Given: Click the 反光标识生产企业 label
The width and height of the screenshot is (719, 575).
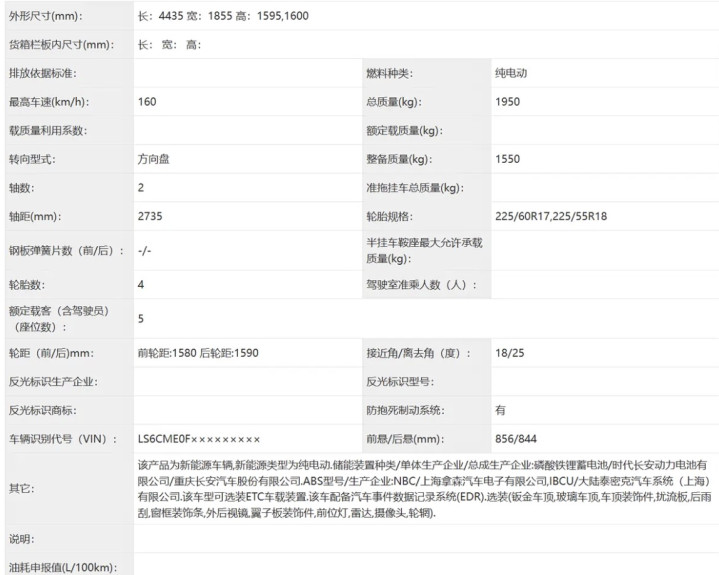Looking at the screenshot, I should tap(53, 381).
